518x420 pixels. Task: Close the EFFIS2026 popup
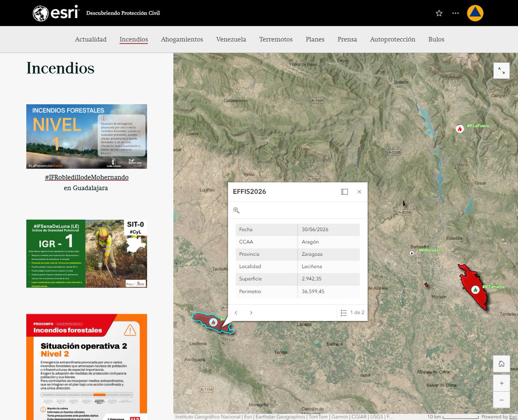(359, 192)
